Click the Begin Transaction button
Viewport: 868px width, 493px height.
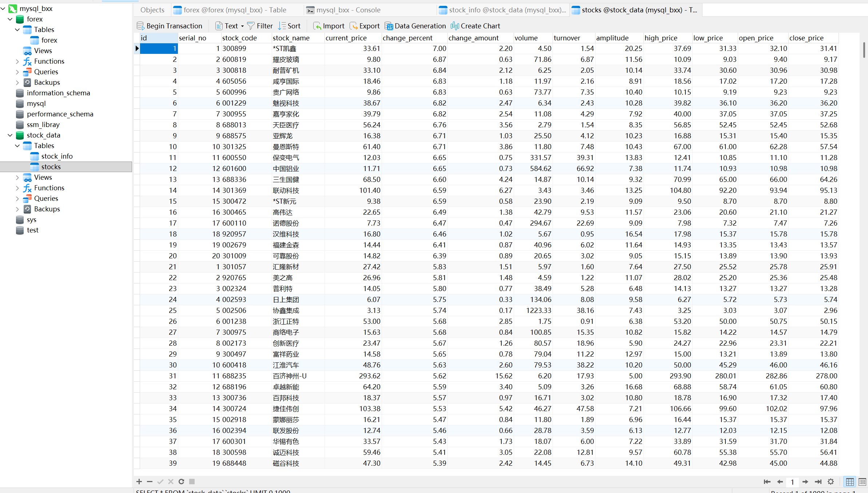tap(170, 26)
